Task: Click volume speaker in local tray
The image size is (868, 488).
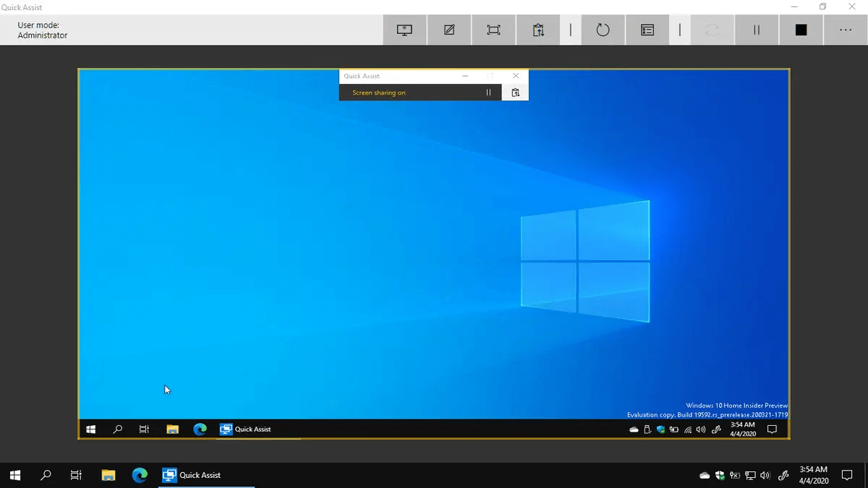Action: pyautogui.click(x=765, y=475)
